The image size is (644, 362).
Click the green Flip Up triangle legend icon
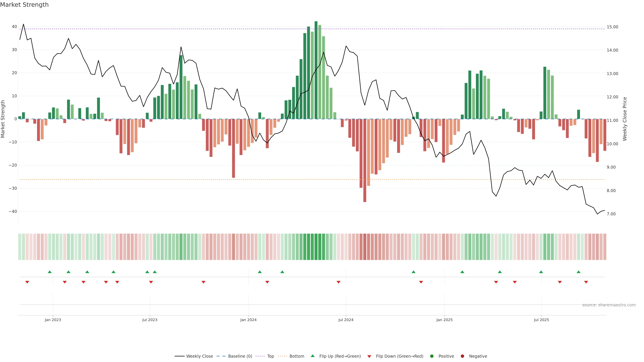click(312, 356)
